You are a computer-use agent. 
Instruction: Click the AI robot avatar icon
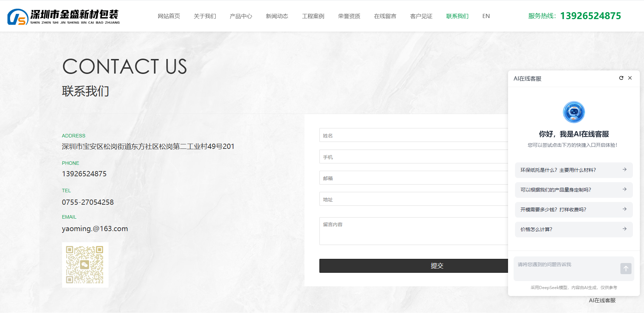(x=574, y=112)
